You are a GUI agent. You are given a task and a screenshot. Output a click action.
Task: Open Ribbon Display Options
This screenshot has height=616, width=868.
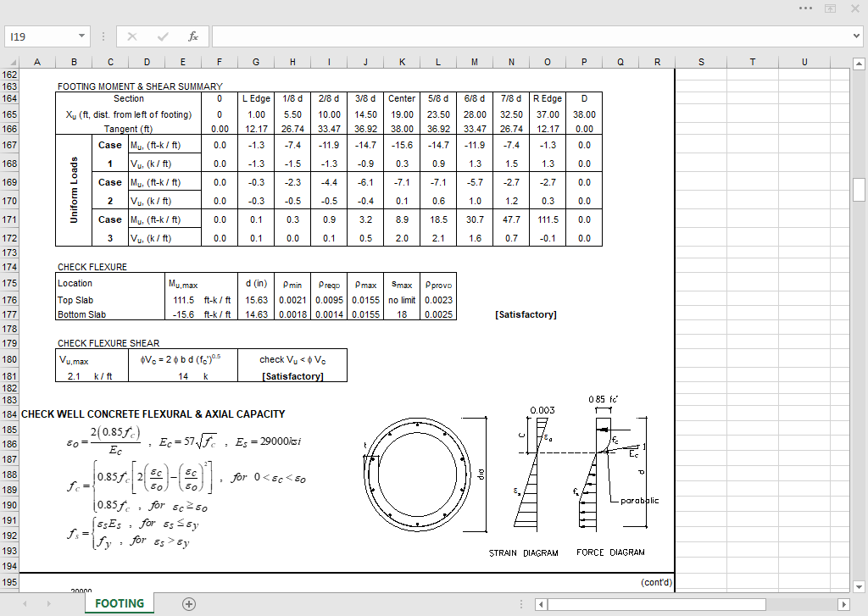coord(831,8)
